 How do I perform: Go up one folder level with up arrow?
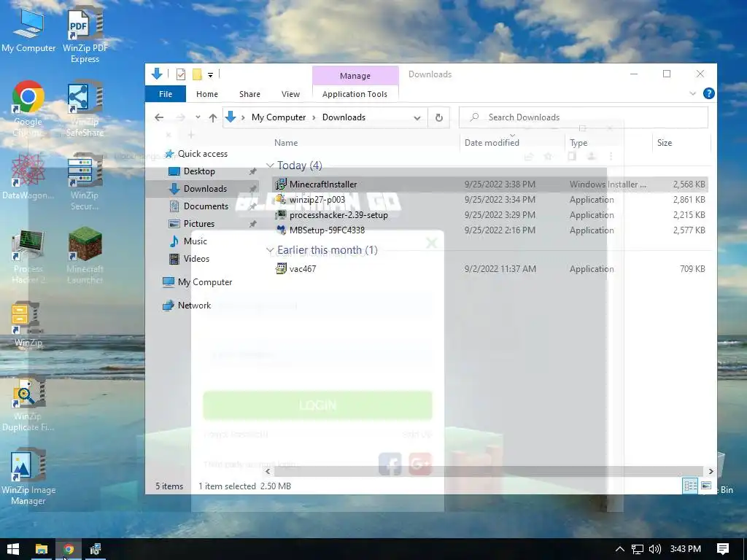(213, 117)
